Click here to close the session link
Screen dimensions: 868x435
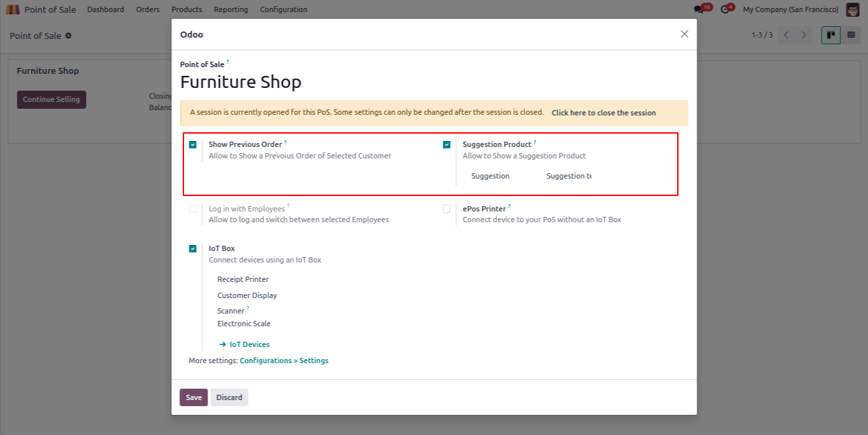click(x=604, y=113)
